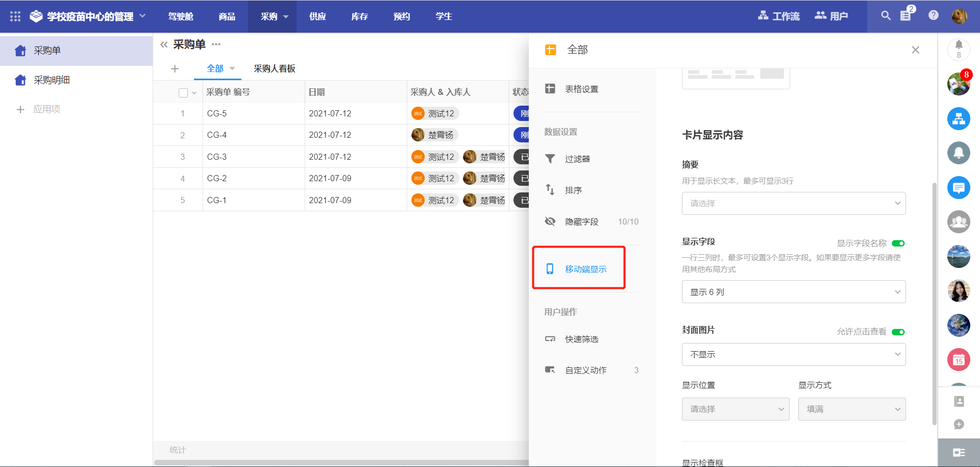Open the 库存 menu in top navigation
The width and height of the screenshot is (980, 467).
(359, 16)
